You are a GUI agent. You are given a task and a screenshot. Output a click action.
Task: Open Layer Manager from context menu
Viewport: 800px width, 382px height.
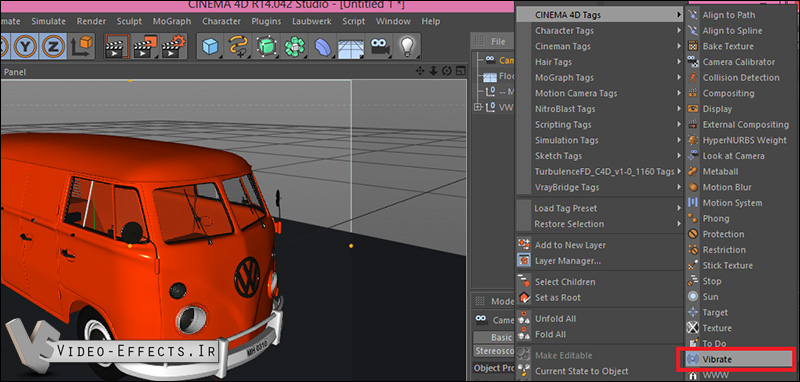(x=600, y=261)
